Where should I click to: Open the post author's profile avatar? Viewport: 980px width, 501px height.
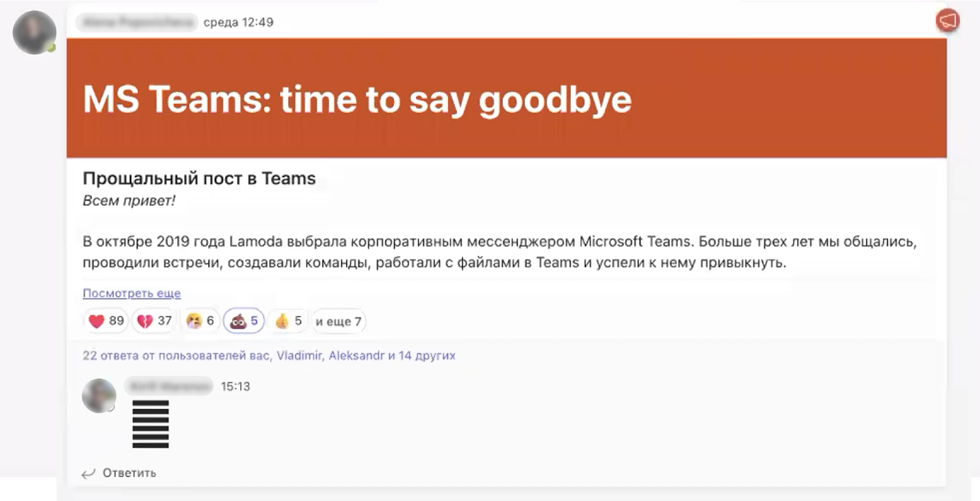(34, 32)
